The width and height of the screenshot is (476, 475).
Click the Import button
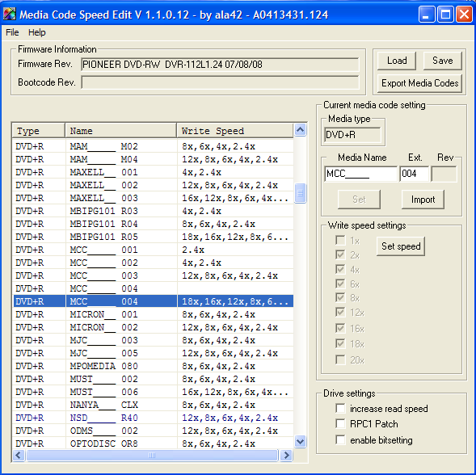(423, 200)
